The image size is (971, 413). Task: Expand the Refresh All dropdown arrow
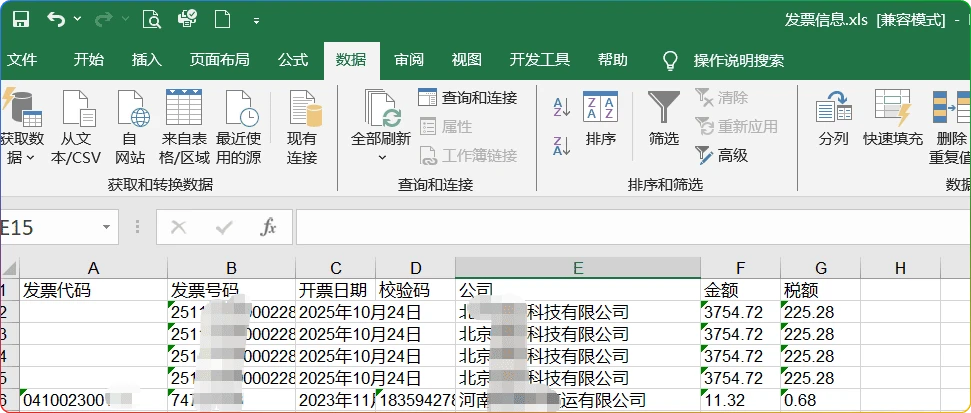click(x=381, y=157)
